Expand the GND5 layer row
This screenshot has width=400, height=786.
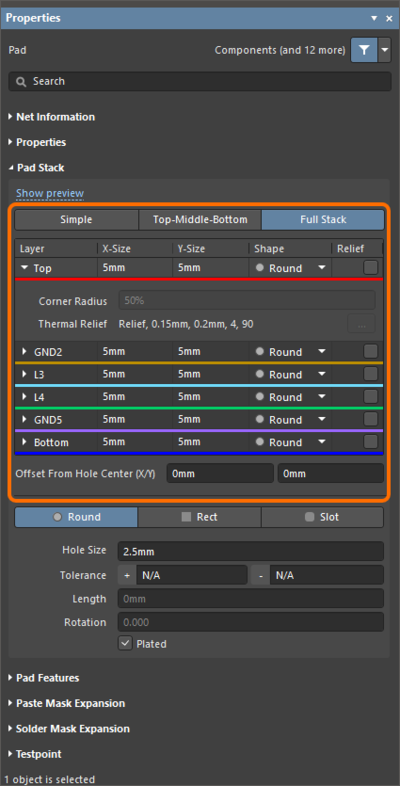25,420
